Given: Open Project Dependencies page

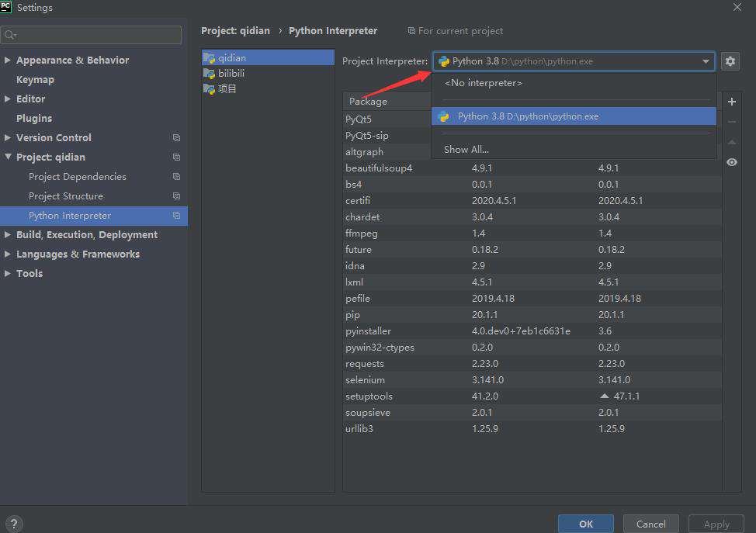Looking at the screenshot, I should coord(77,176).
